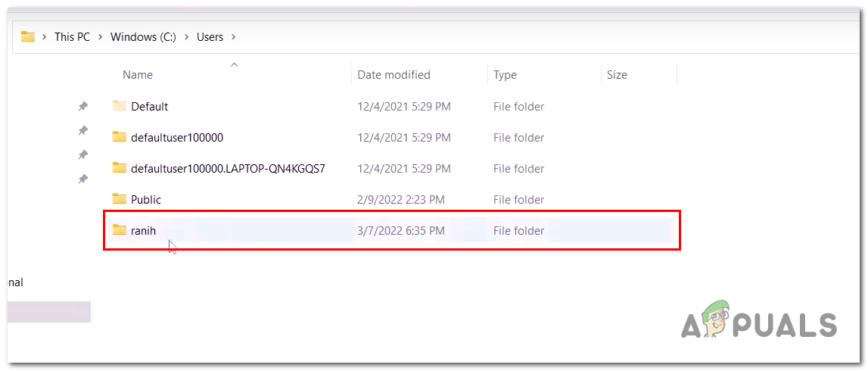Select ranih folder name
Viewport: 868px width, 371px height.
tap(143, 230)
